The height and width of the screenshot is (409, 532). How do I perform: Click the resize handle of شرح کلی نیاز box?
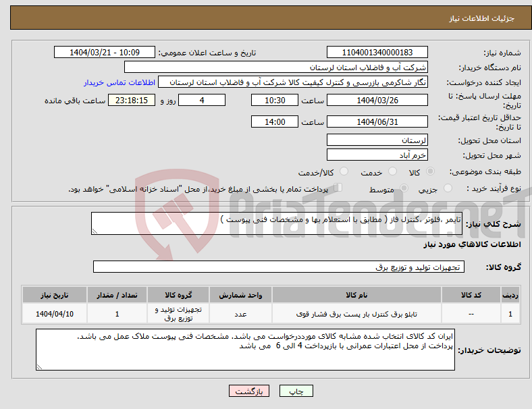point(95,231)
